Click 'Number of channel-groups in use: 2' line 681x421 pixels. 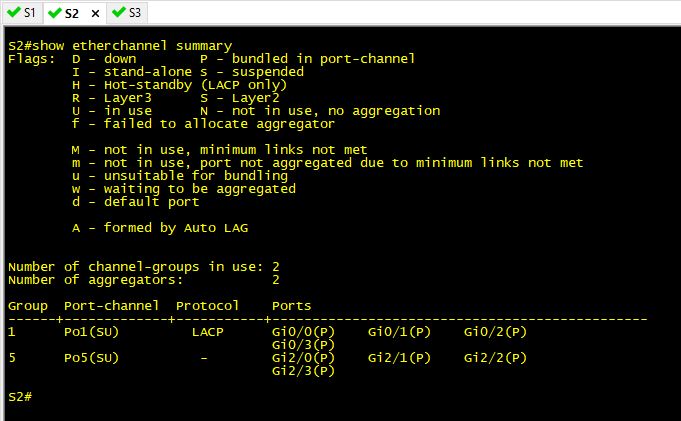144,267
